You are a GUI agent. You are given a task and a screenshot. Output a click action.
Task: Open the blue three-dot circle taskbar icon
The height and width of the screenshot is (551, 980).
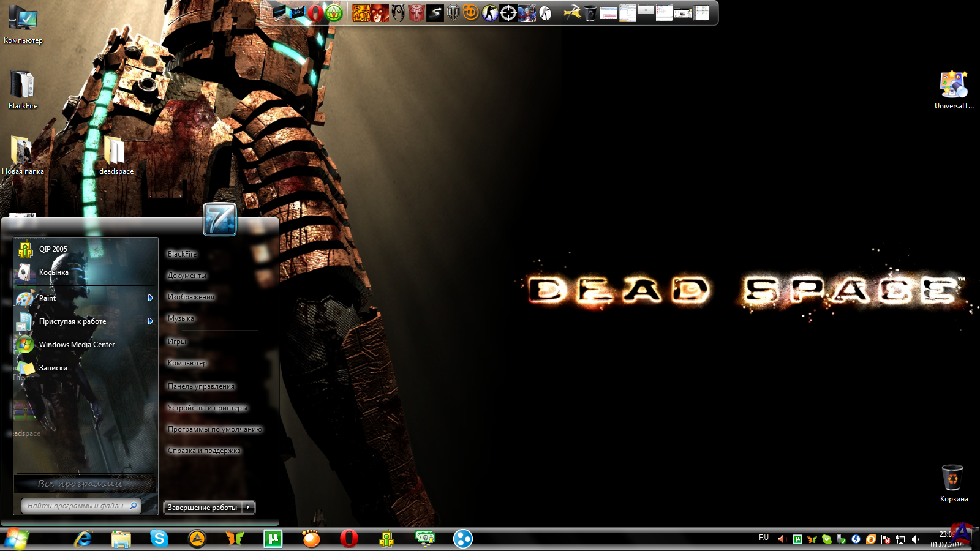[463, 539]
